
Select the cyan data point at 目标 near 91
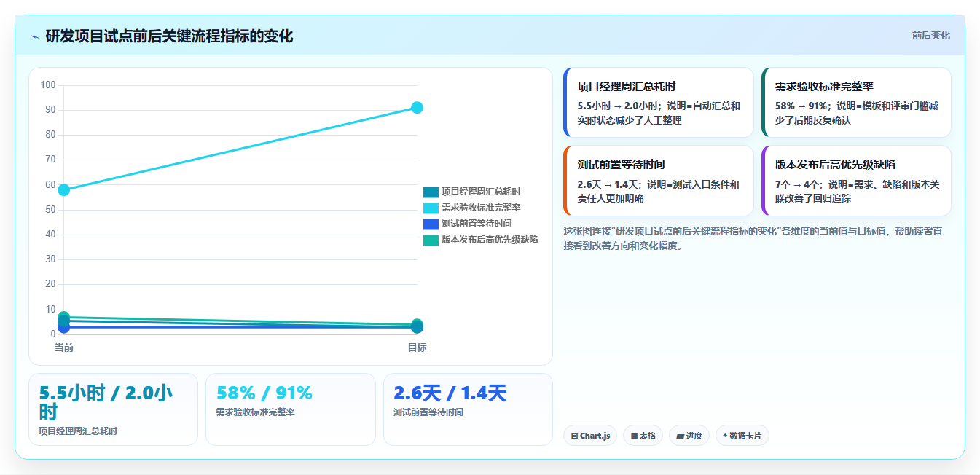(x=417, y=108)
